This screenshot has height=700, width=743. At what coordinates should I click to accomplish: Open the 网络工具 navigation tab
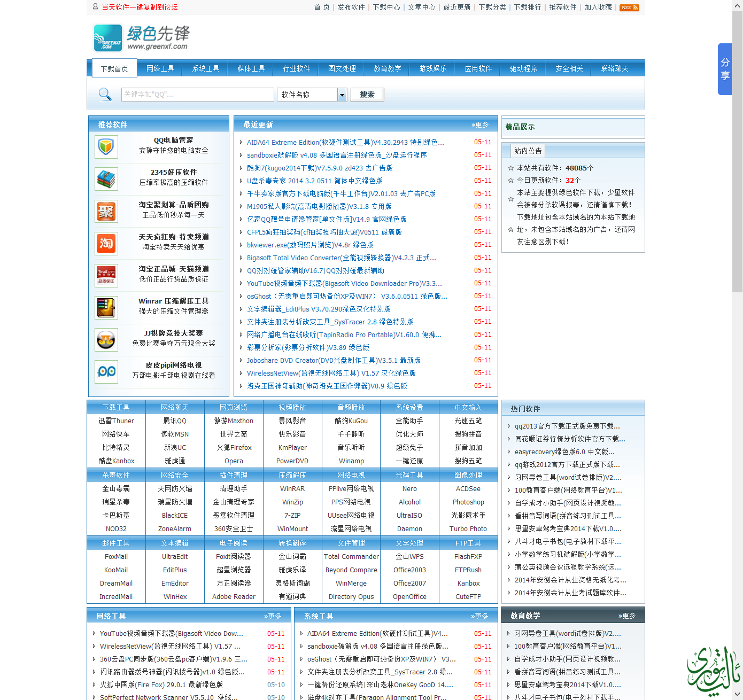(x=160, y=68)
